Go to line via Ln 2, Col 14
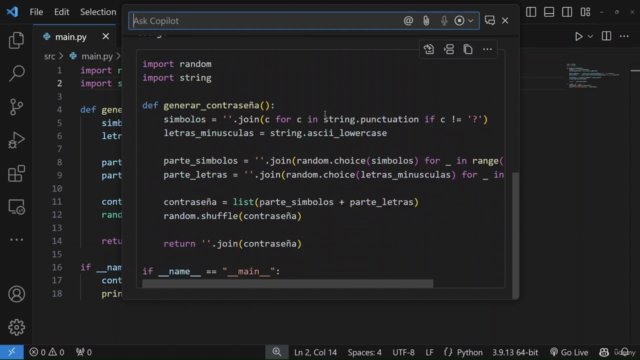 point(316,352)
